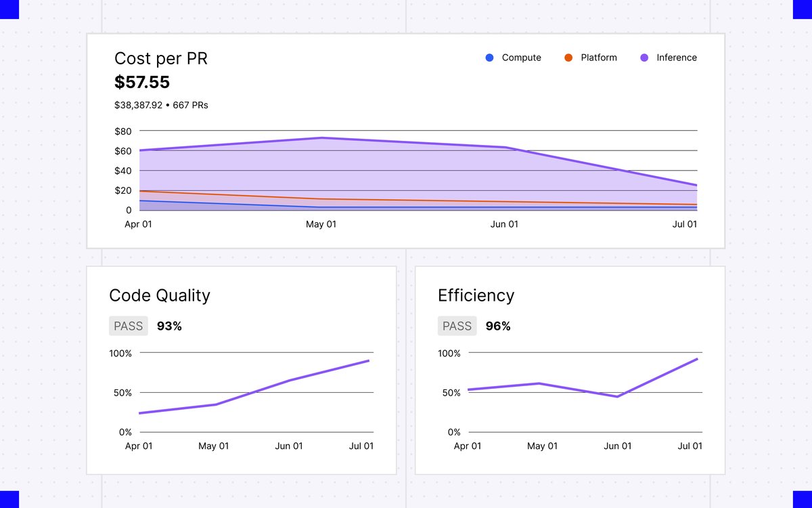The width and height of the screenshot is (812, 508).
Task: Click the 96% Efficiency score
Action: pos(498,326)
